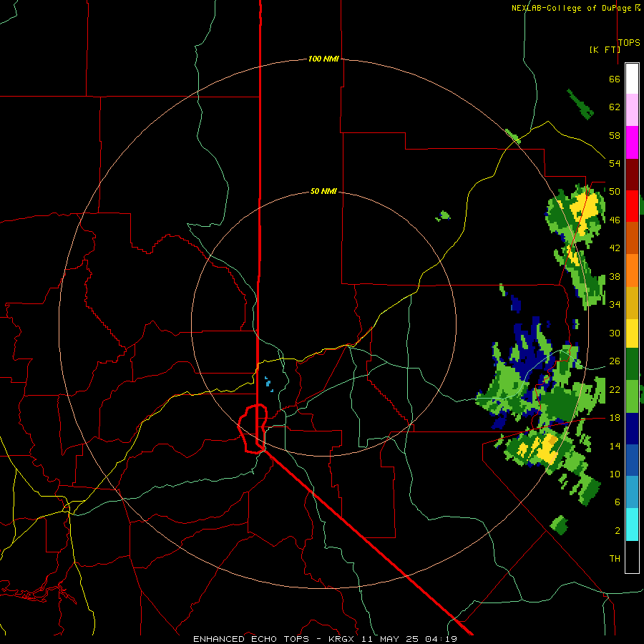Click the legend label 26
The height and width of the screenshot is (644, 644).
[x=615, y=361]
